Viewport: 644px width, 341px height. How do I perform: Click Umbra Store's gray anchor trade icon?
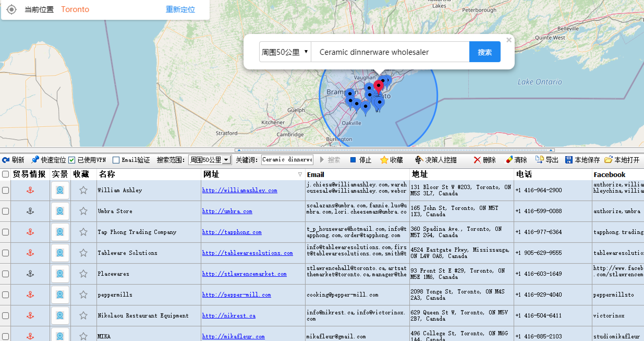pos(30,211)
